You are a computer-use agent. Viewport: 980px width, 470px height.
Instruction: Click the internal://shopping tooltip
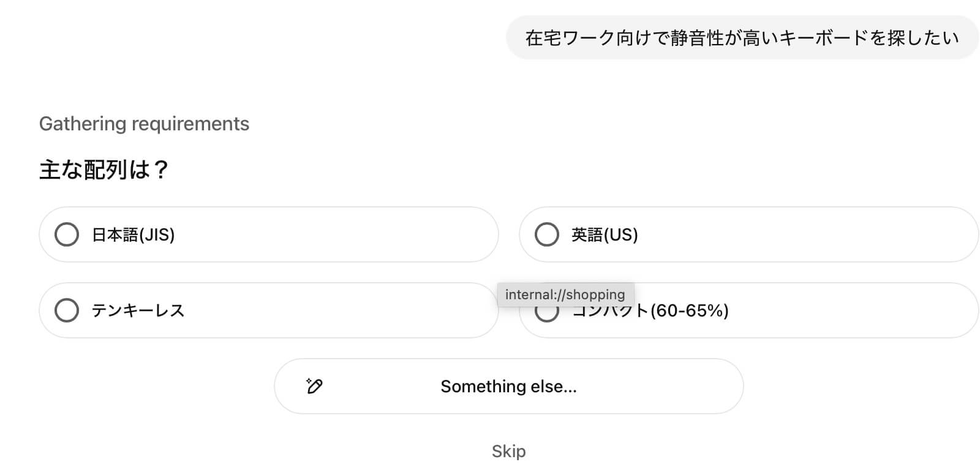[x=565, y=294]
